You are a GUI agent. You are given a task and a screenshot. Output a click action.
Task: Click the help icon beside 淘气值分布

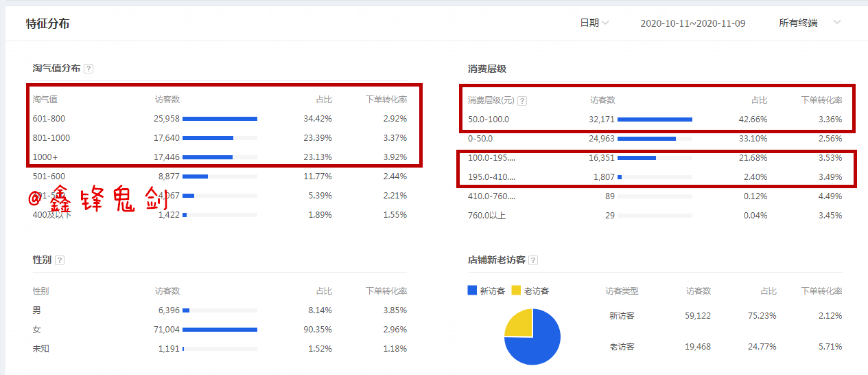89,69
